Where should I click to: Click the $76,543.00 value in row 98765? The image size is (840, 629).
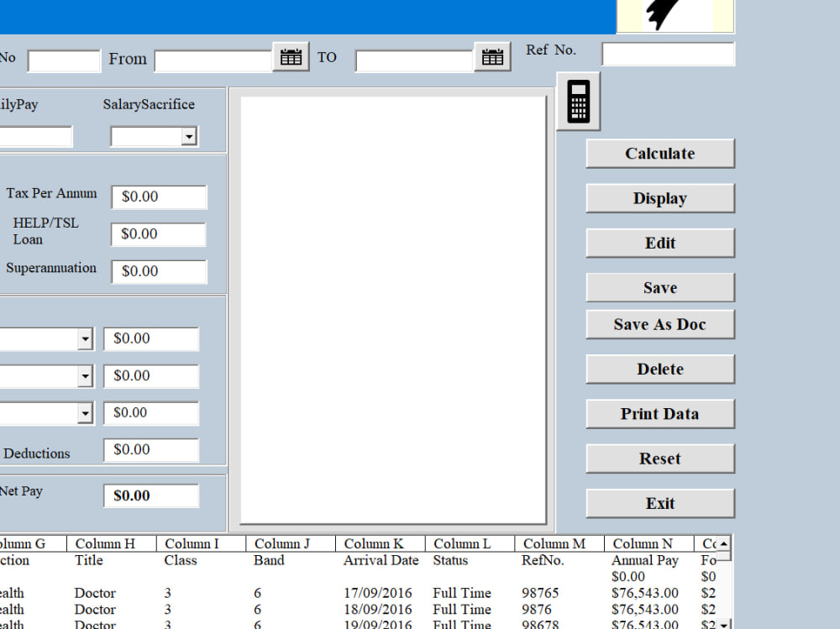(x=645, y=593)
